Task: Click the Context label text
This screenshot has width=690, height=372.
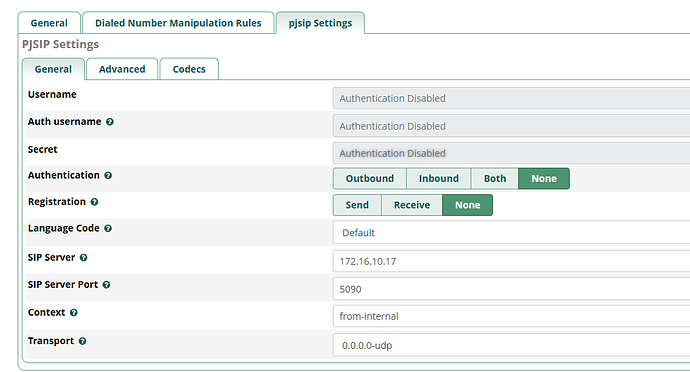Action: pos(47,312)
